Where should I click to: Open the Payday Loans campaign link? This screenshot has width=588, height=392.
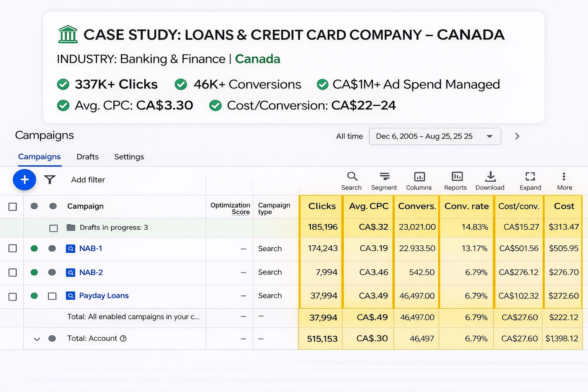tap(104, 296)
